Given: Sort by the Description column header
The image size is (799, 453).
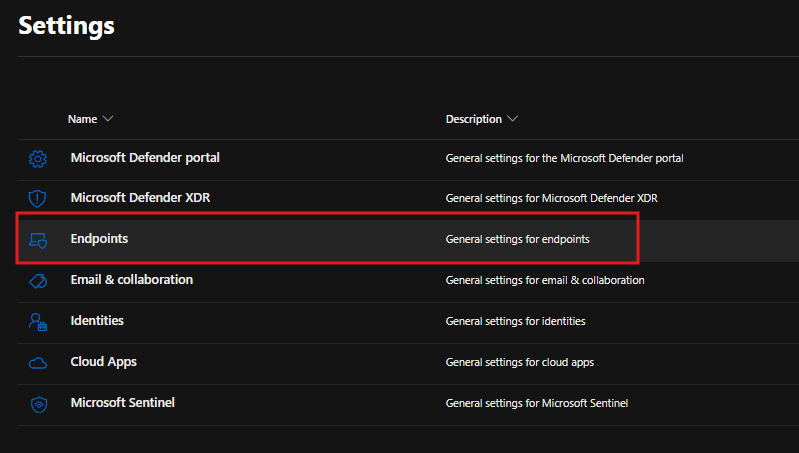Looking at the screenshot, I should pyautogui.click(x=482, y=119).
